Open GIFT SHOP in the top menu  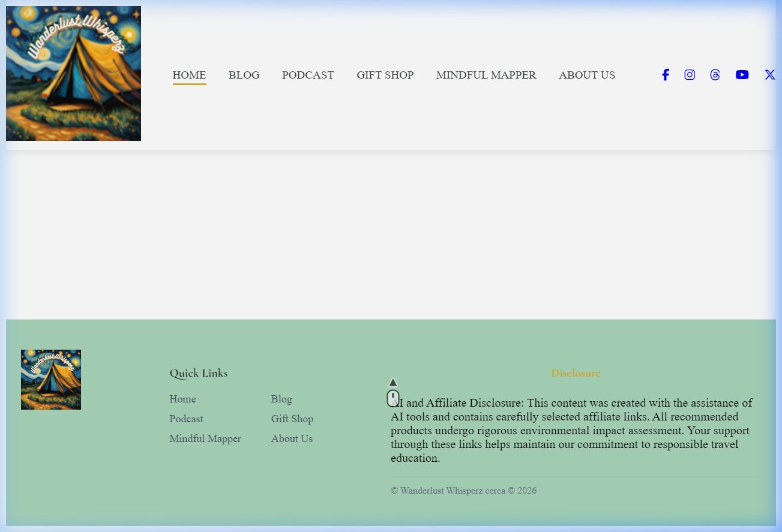[x=385, y=75]
